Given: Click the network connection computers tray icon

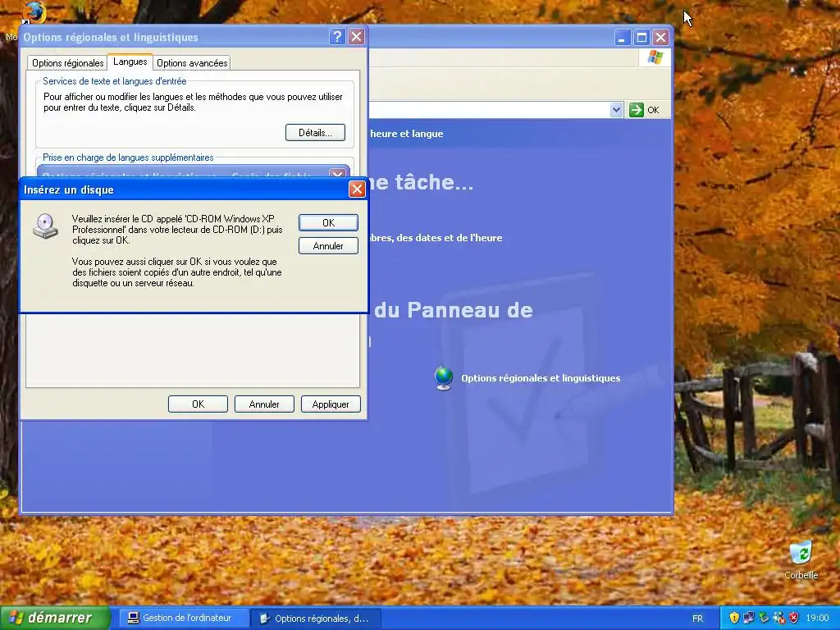Looking at the screenshot, I should 749,618.
